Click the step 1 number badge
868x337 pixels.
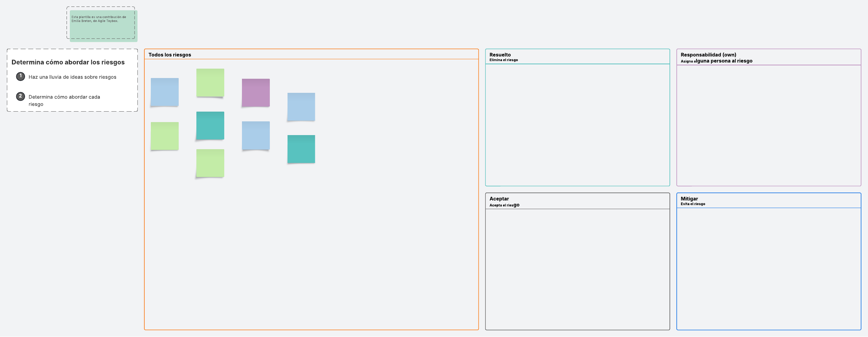point(21,76)
